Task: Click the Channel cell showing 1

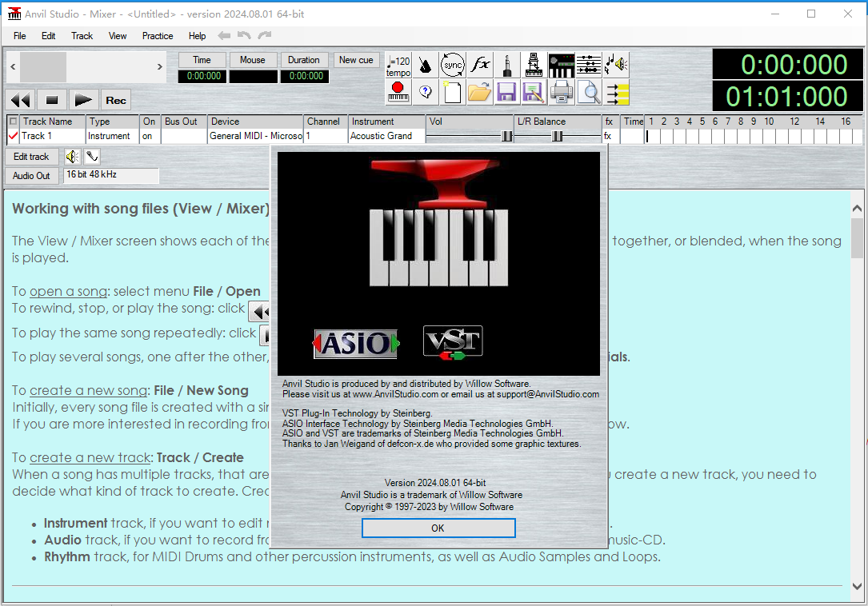Action: pos(326,136)
